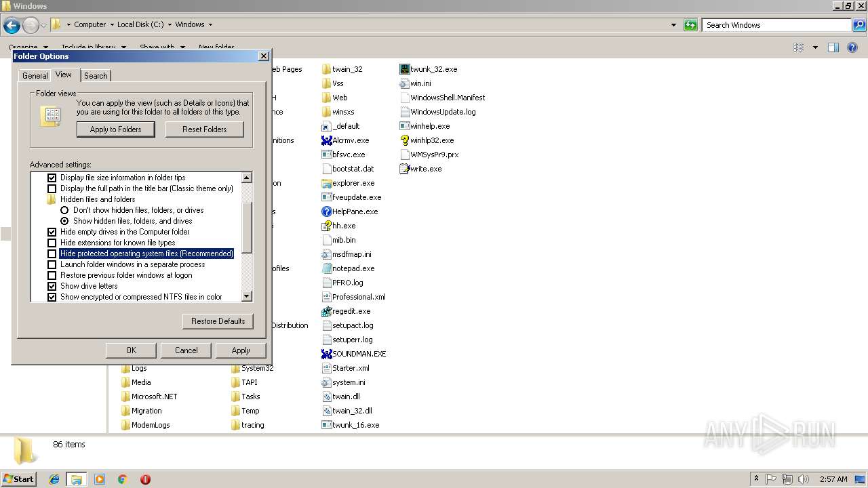The image size is (868, 488).
Task: Click the advanced settings scroll up arrow
Action: point(247,178)
